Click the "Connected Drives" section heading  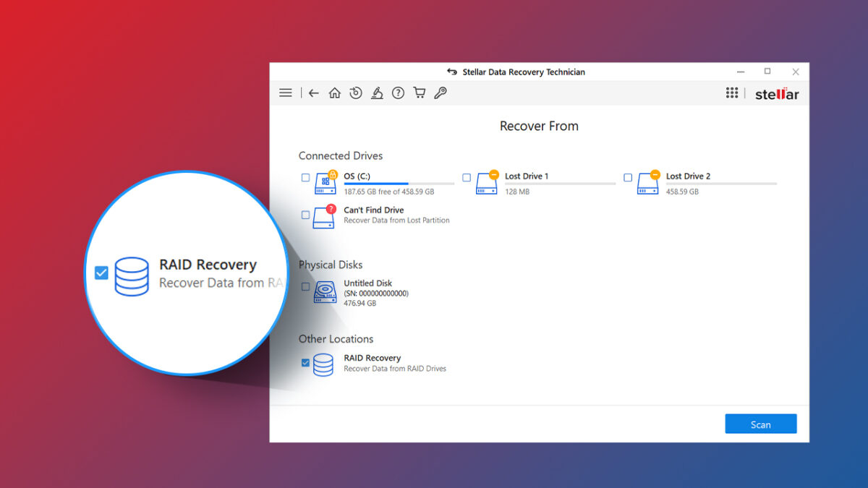(341, 156)
